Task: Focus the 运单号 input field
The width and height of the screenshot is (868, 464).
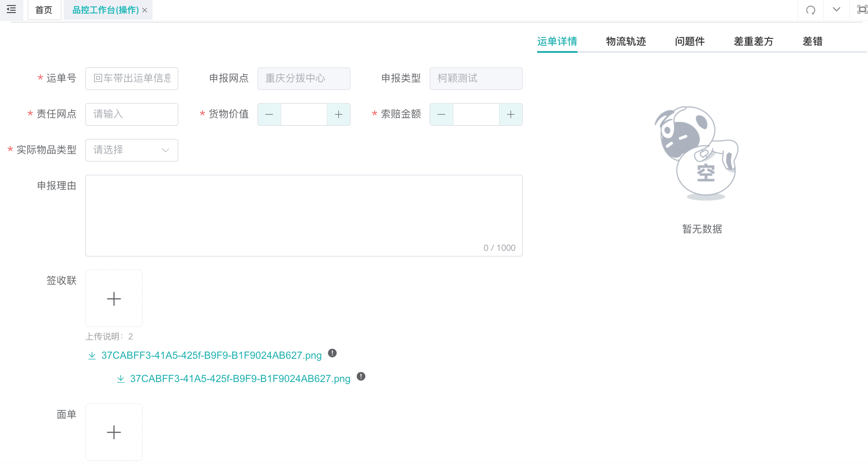Action: click(132, 78)
